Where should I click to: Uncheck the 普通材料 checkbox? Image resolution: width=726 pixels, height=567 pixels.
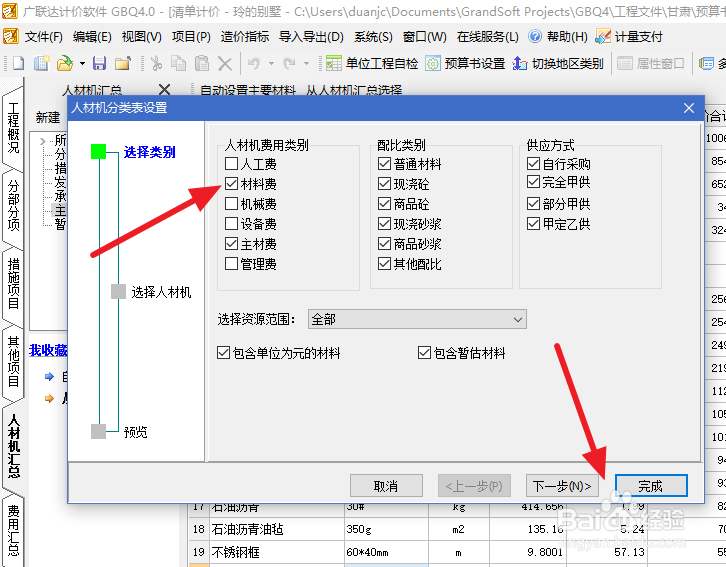384,164
